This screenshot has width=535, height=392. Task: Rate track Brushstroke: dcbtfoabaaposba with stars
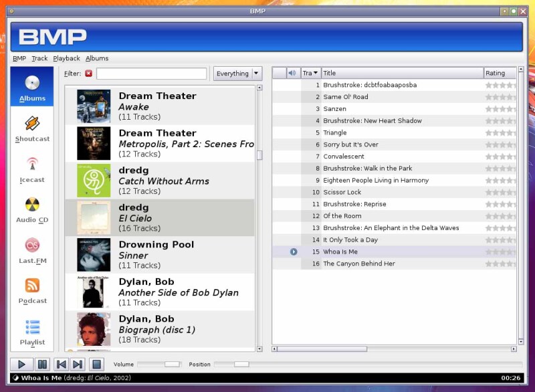[500, 86]
